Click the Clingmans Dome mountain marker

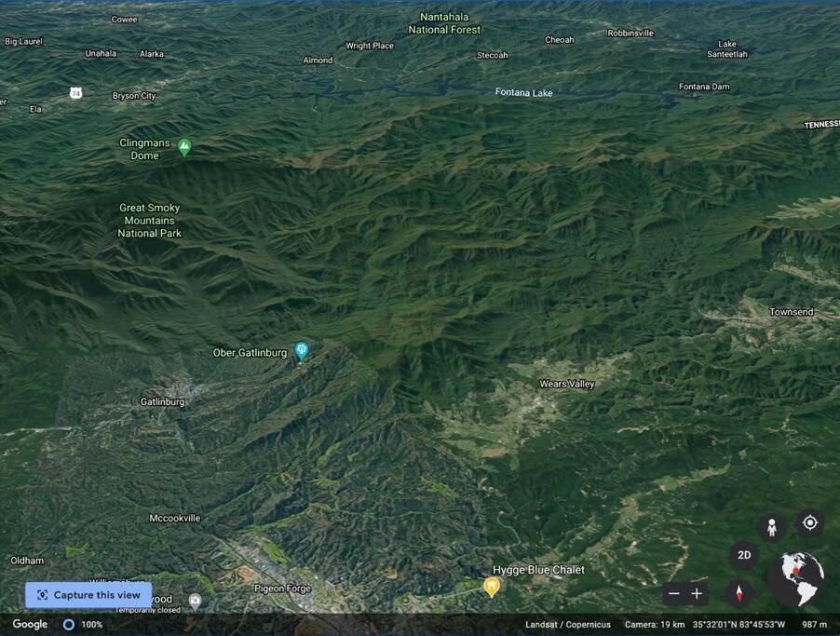[x=184, y=147]
